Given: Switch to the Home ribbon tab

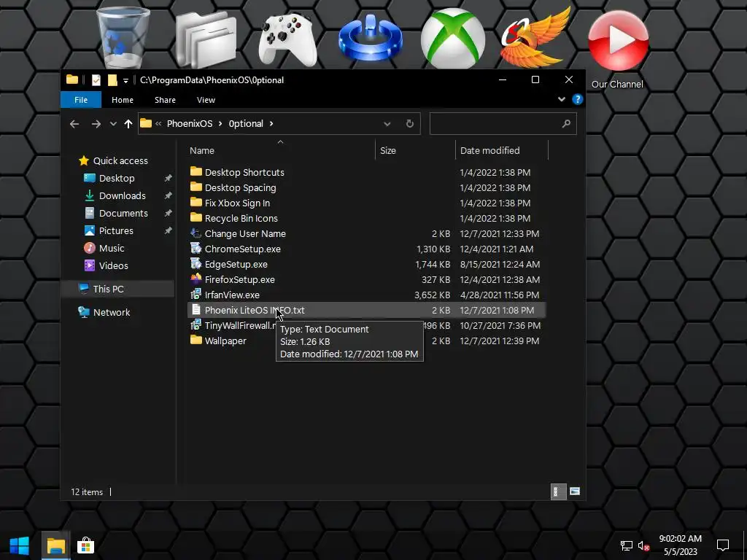Looking at the screenshot, I should pyautogui.click(x=123, y=100).
